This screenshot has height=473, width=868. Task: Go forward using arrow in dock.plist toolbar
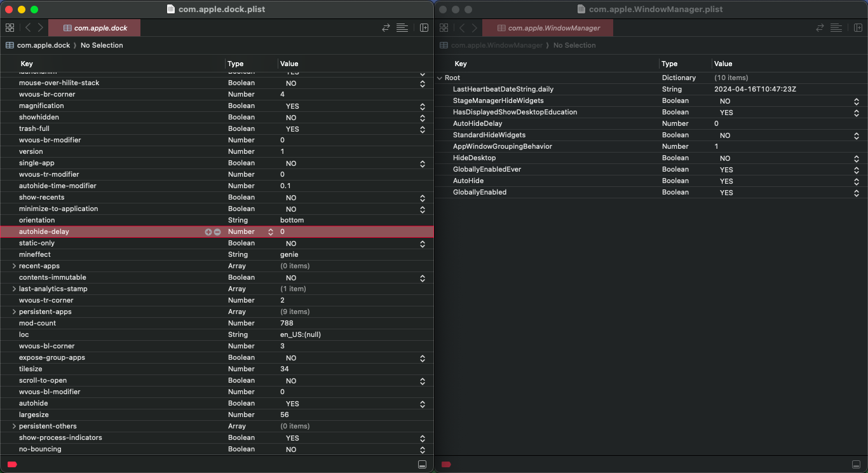click(41, 28)
